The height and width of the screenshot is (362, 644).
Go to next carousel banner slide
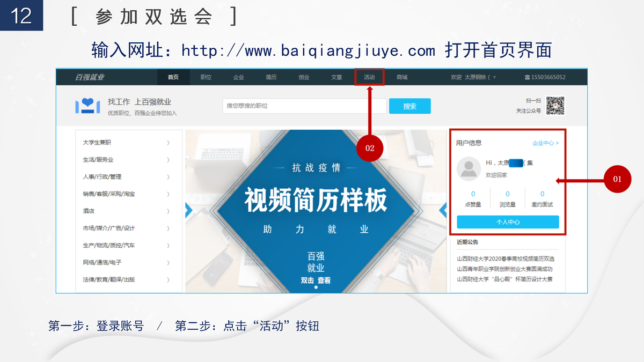pyautogui.click(x=443, y=211)
